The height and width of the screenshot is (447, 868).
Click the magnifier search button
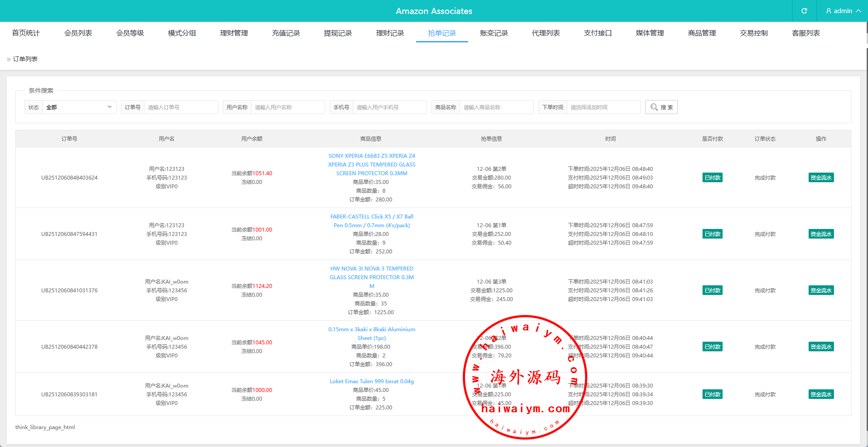(x=661, y=107)
